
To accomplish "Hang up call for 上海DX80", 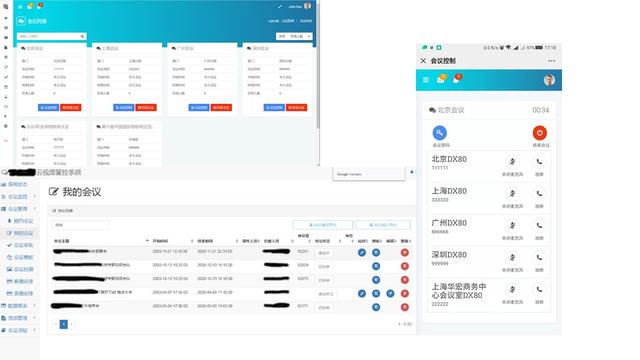I will (539, 194).
